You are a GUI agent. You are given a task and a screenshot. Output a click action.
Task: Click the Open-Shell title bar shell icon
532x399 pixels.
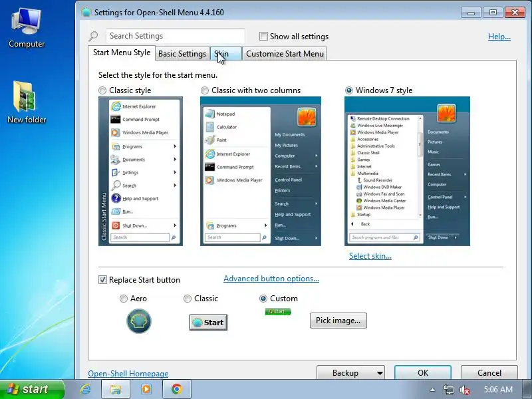(86, 12)
